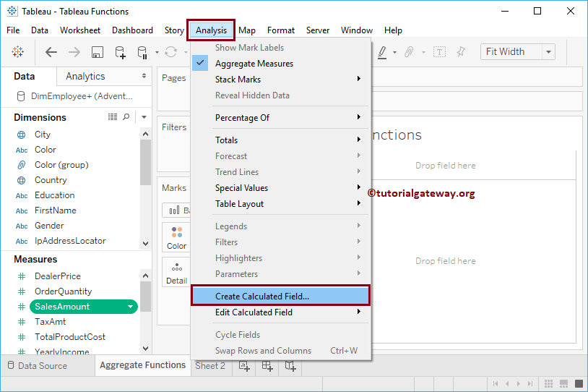Click the Color marks card icon

(177, 237)
